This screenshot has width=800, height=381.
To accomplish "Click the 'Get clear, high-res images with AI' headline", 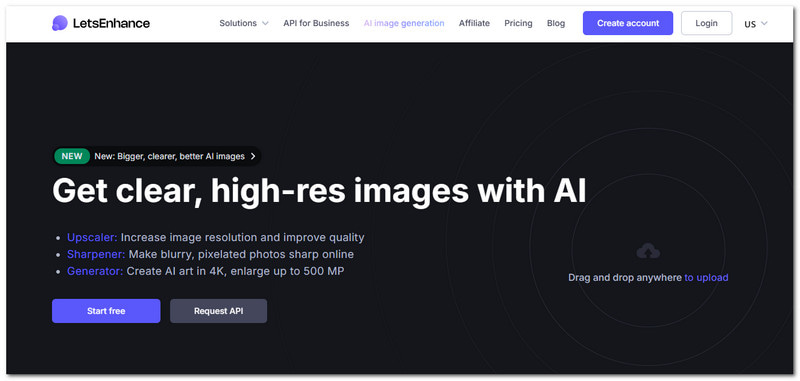I will click(319, 191).
